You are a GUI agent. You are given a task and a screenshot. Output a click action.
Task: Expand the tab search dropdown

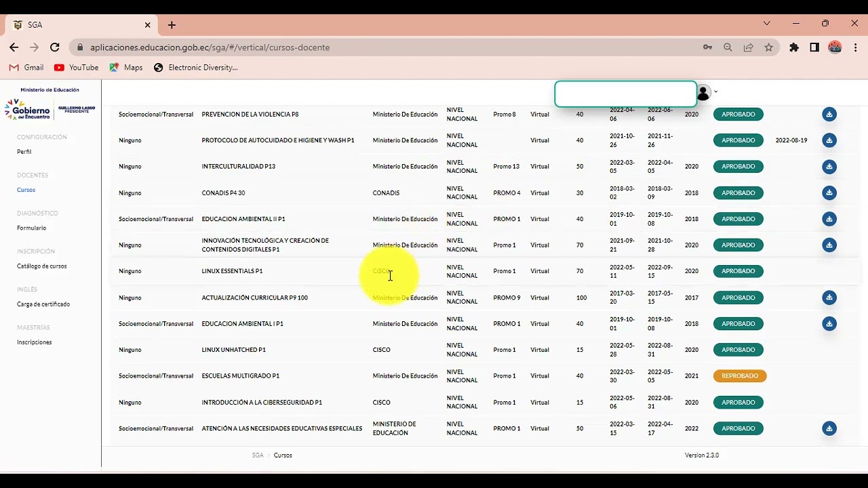pyautogui.click(x=766, y=23)
